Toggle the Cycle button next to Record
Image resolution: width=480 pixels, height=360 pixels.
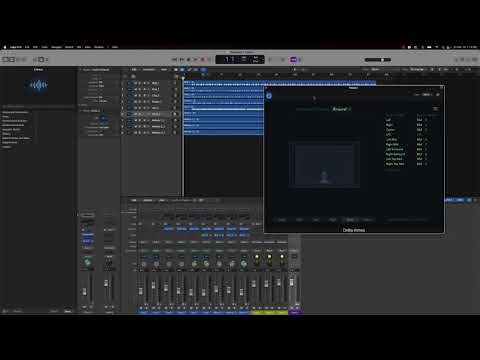point(210,60)
